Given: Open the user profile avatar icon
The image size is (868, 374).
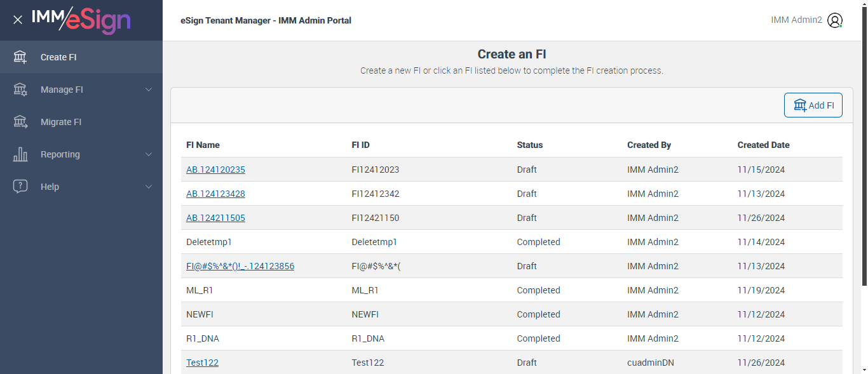Looking at the screenshot, I should (835, 20).
